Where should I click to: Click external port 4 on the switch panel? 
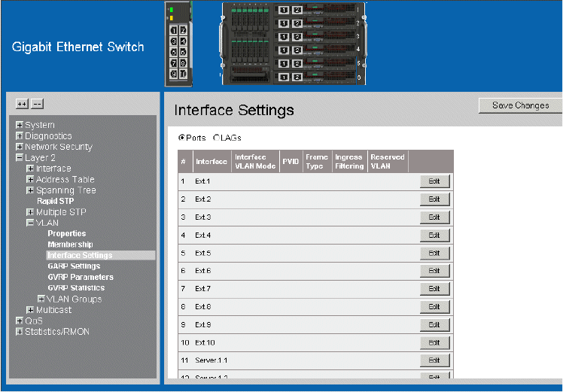[x=183, y=42]
